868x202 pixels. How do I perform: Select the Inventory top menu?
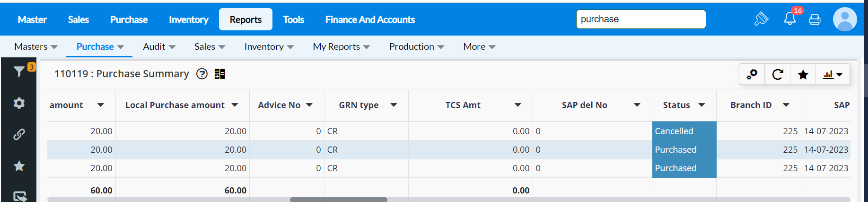coord(188,19)
